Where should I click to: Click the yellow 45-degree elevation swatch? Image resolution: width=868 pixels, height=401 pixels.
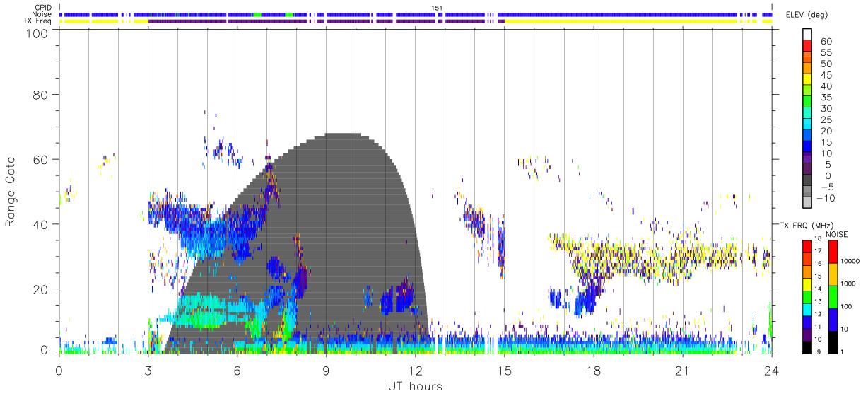click(x=807, y=80)
